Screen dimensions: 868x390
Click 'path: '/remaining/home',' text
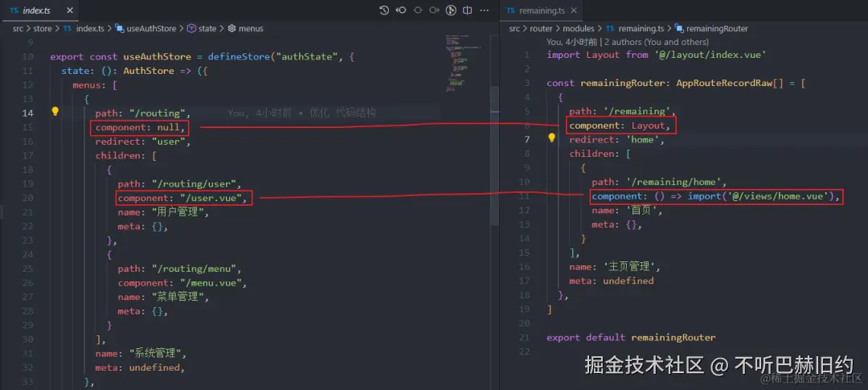click(x=659, y=183)
